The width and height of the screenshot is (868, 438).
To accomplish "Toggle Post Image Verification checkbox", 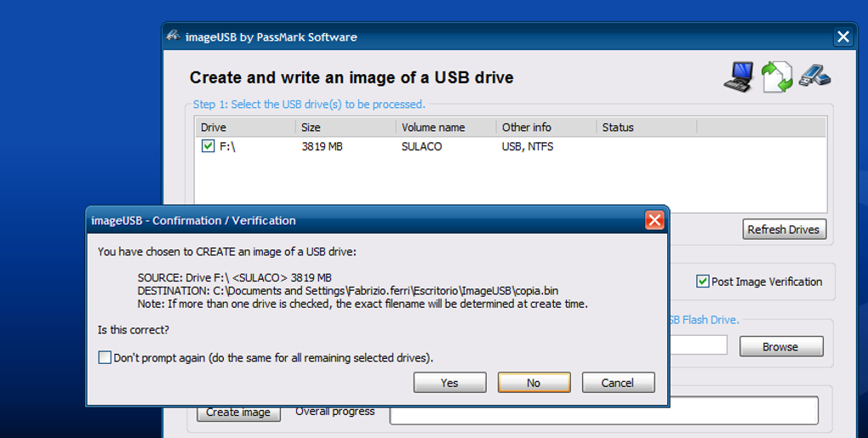I will [703, 282].
